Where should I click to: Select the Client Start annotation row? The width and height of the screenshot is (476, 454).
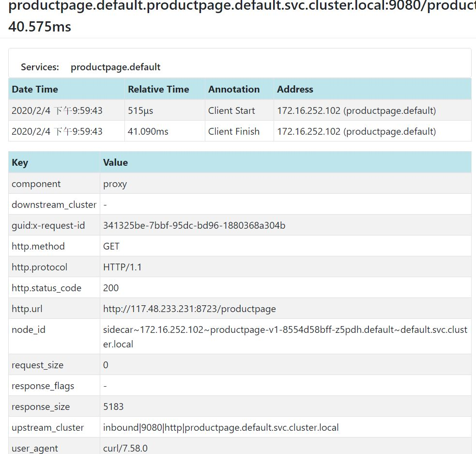click(x=240, y=110)
